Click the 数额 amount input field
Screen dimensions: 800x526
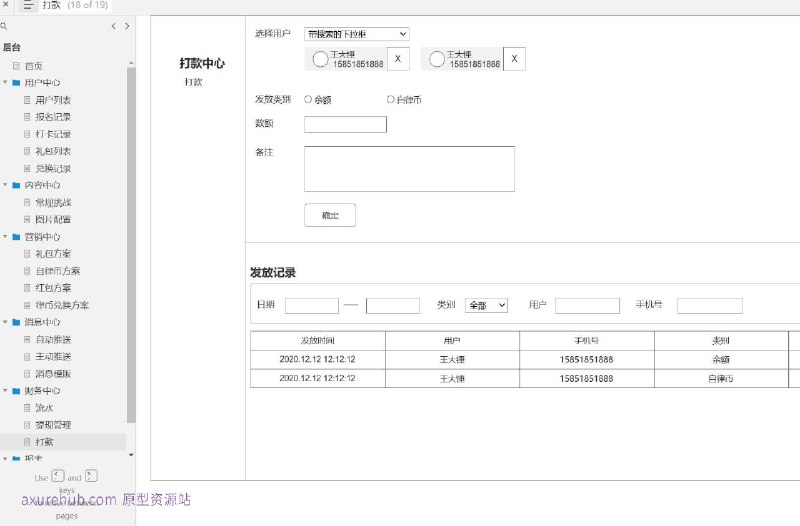click(345, 124)
